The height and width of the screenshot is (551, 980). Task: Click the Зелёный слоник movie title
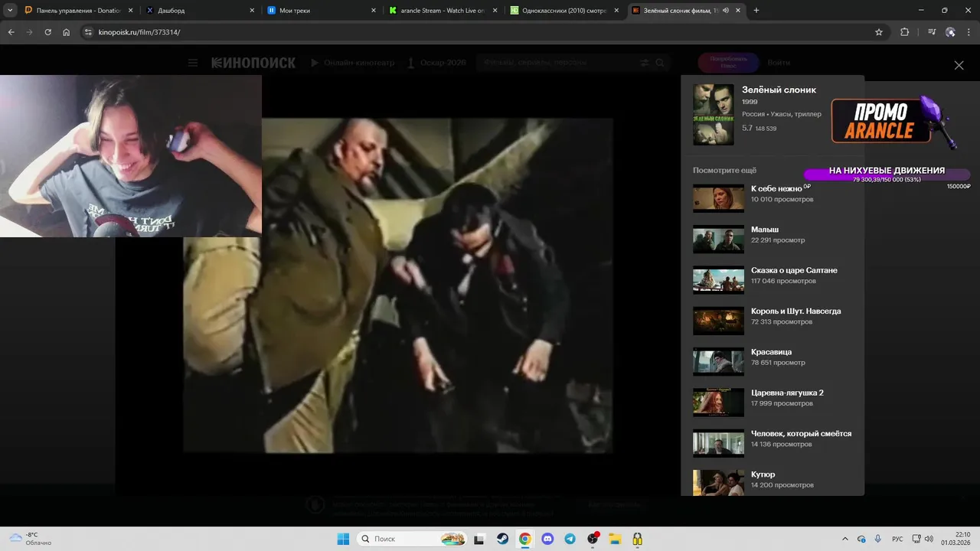(779, 90)
